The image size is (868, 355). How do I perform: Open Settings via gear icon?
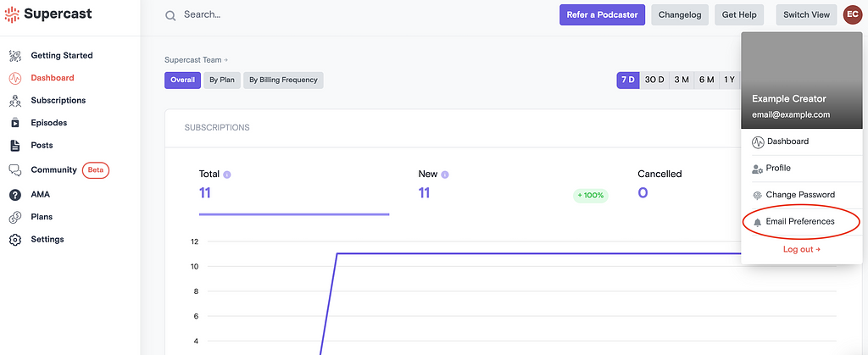pyautogui.click(x=14, y=240)
